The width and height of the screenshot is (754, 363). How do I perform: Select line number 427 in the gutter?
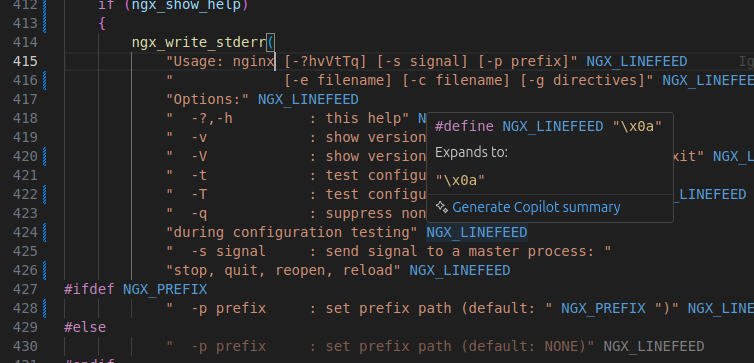tap(25, 289)
